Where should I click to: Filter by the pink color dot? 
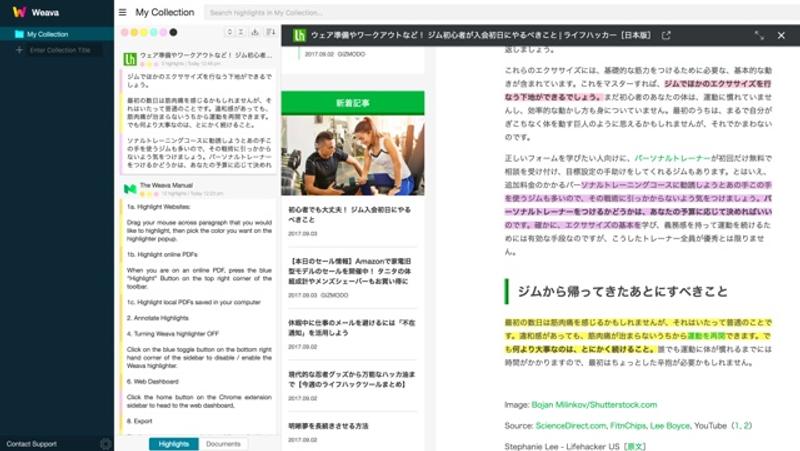pos(124,33)
